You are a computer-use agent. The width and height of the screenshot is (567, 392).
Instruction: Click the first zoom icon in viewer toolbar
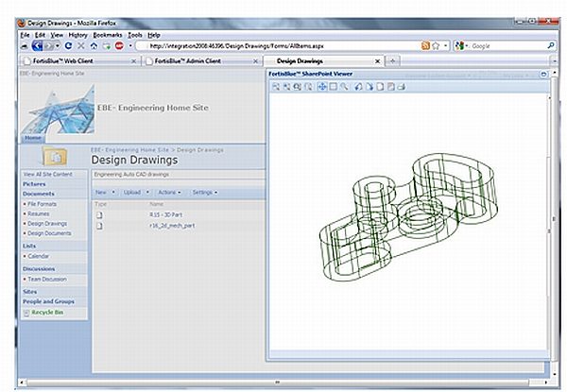(276, 87)
